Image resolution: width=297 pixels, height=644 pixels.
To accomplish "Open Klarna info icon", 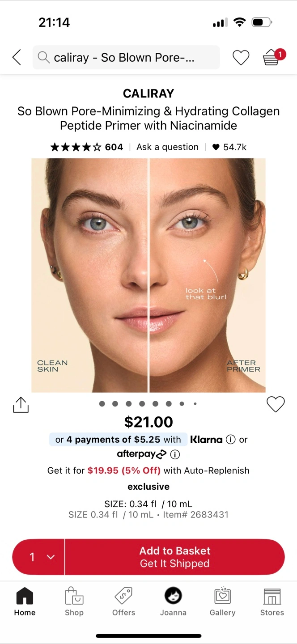I will [x=230, y=440].
